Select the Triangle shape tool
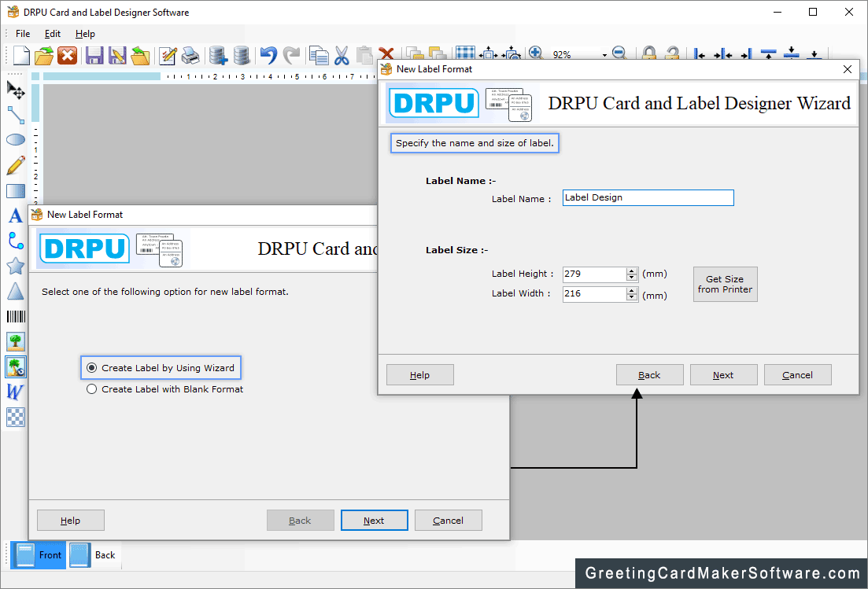 (x=16, y=291)
